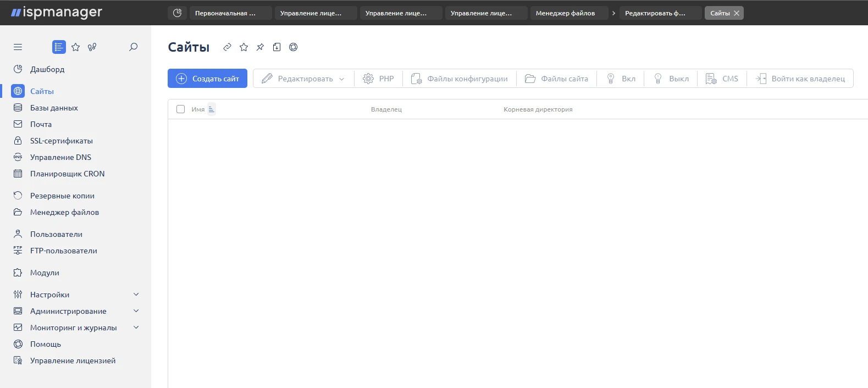Open Базы данных in the sidebar
The height and width of the screenshot is (388, 868).
tap(54, 108)
